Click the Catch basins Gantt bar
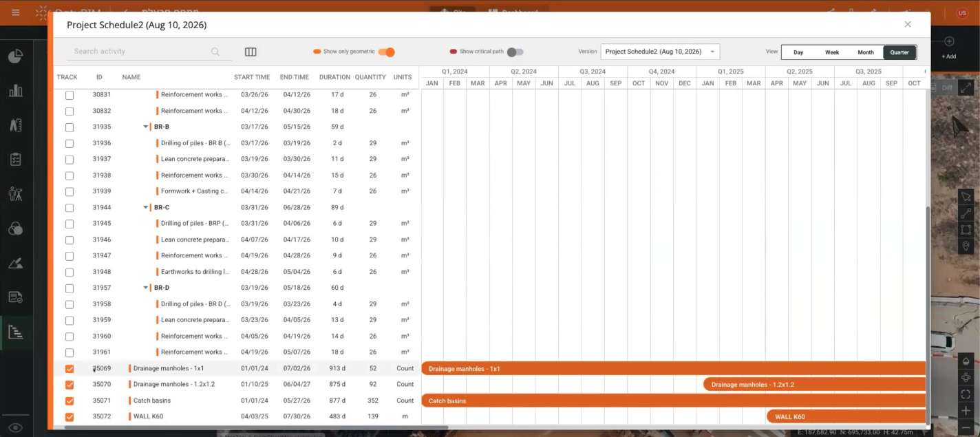The width and height of the screenshot is (980, 437). (x=673, y=401)
